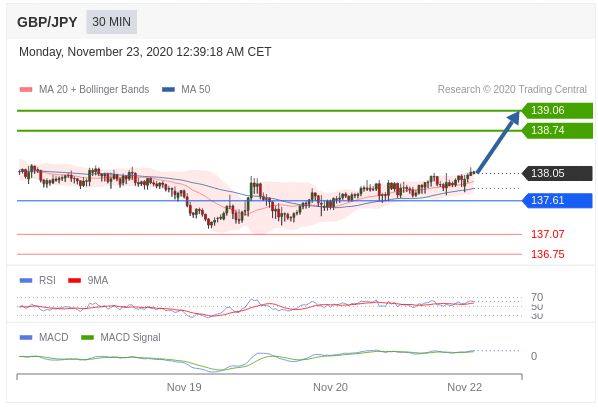Image resolution: width=598 pixels, height=408 pixels.
Task: Toggle the 9MA legend entry
Action: tap(88, 281)
